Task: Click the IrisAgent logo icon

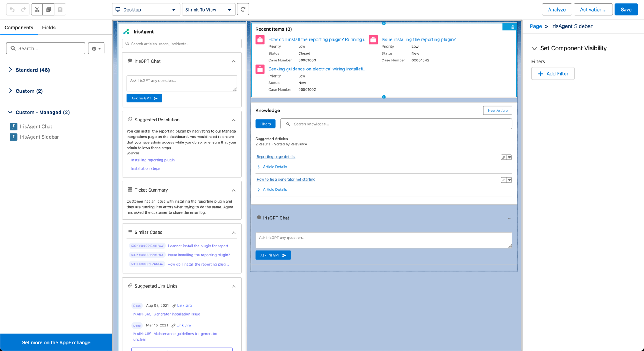Action: pos(126,32)
